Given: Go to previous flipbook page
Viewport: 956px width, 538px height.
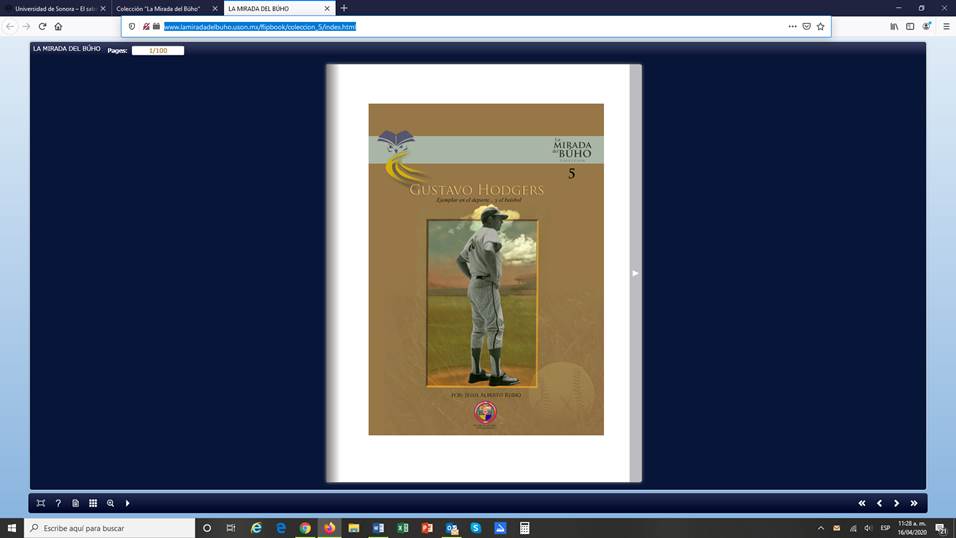Looking at the screenshot, I should pos(879,503).
